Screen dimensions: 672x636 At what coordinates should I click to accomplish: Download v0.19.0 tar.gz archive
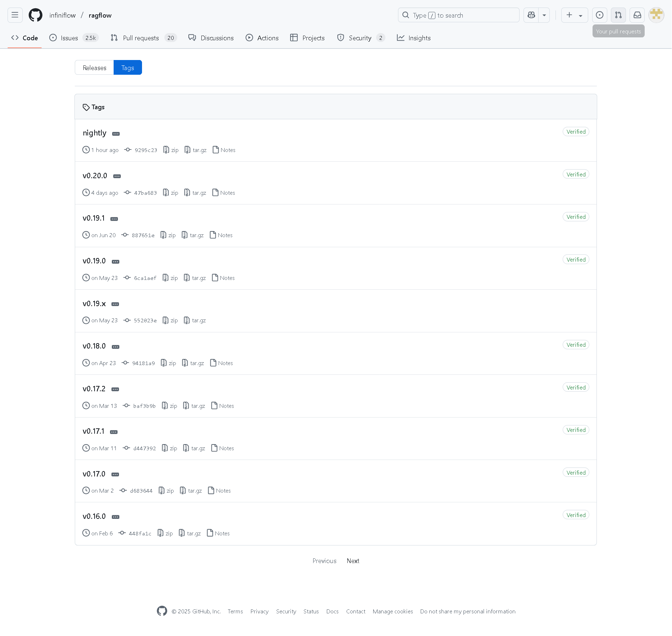pos(195,278)
